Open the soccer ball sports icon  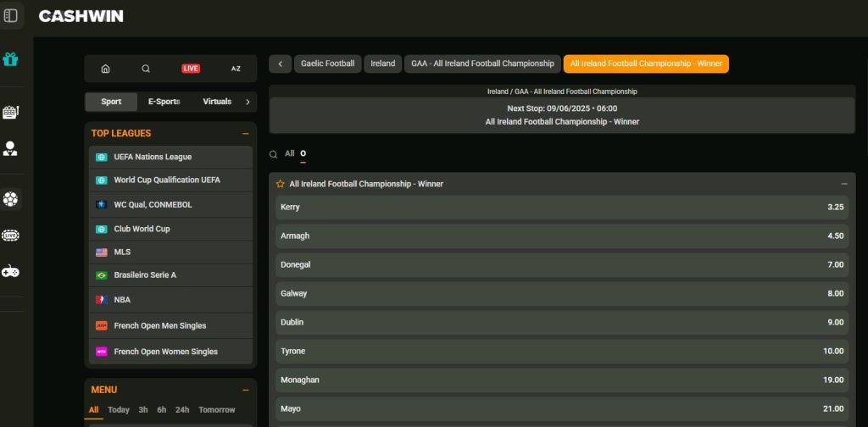10,199
